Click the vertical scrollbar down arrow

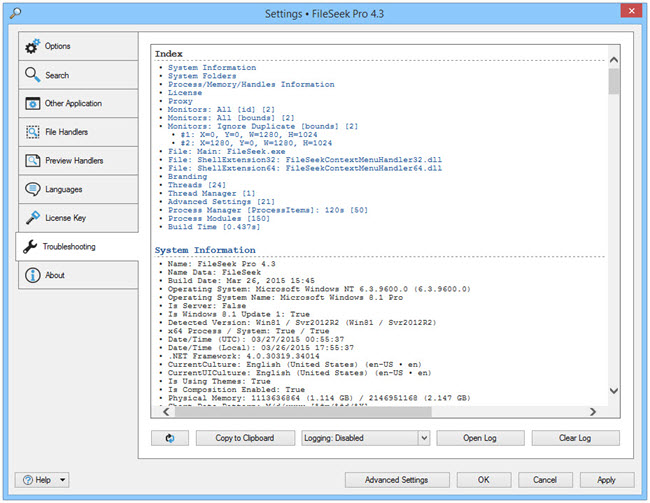(614, 391)
